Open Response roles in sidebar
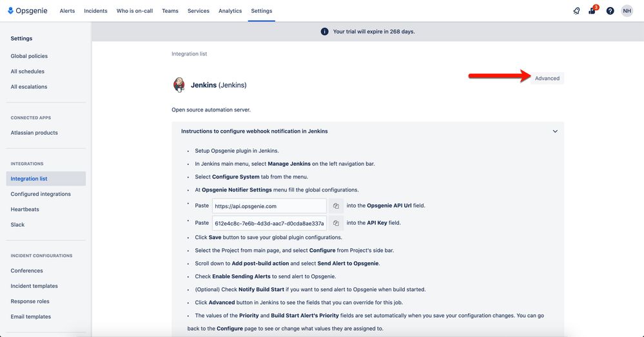 [30, 302]
